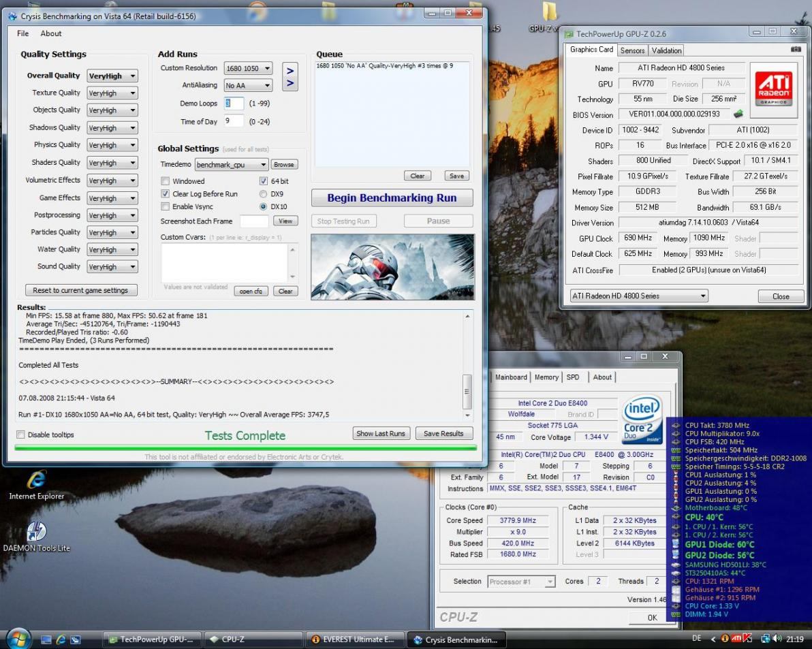
Task: Click Reset to current game settings
Action: pyautogui.click(x=81, y=290)
